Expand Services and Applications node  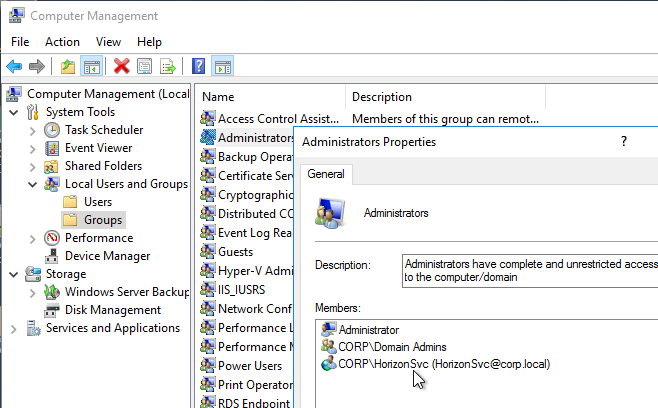[x=13, y=329]
